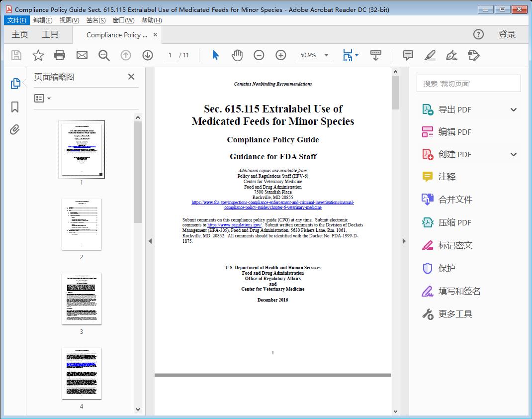The width and height of the screenshot is (532, 419).
Task: Open the Fill & Sign pen tool
Action: point(451,55)
